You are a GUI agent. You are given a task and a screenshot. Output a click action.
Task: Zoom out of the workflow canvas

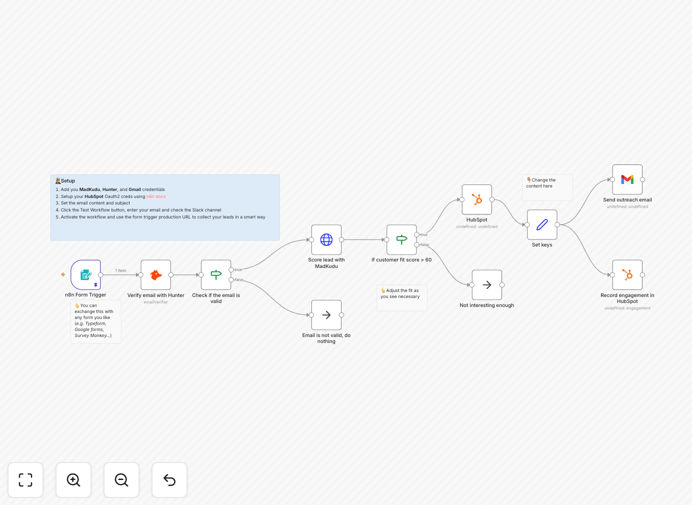121,480
